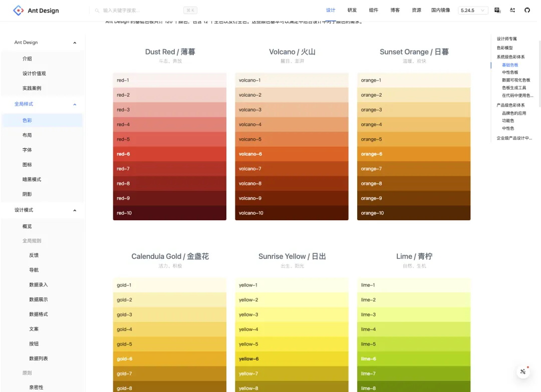Copy the lime-1 color swatch
The image size is (541, 392).
click(414, 285)
